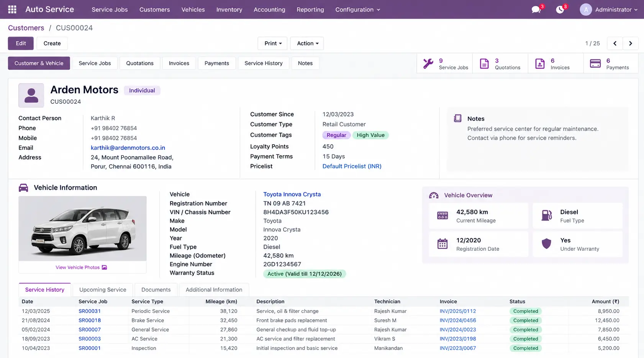644x358 pixels.
Task: Open invoice INV/2025/0112
Action: (x=458, y=311)
